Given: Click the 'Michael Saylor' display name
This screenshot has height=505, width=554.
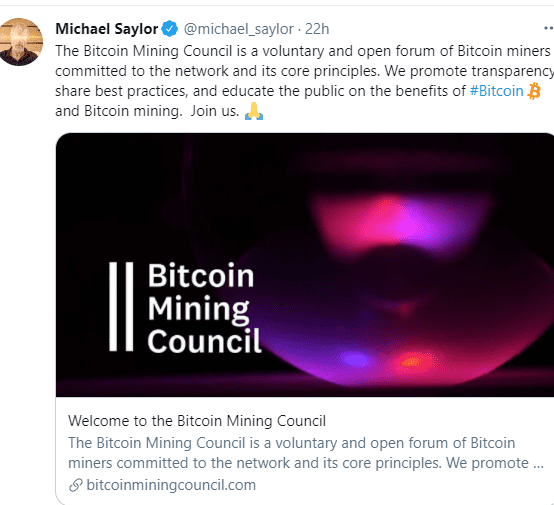Looking at the screenshot, I should click(x=107, y=29).
